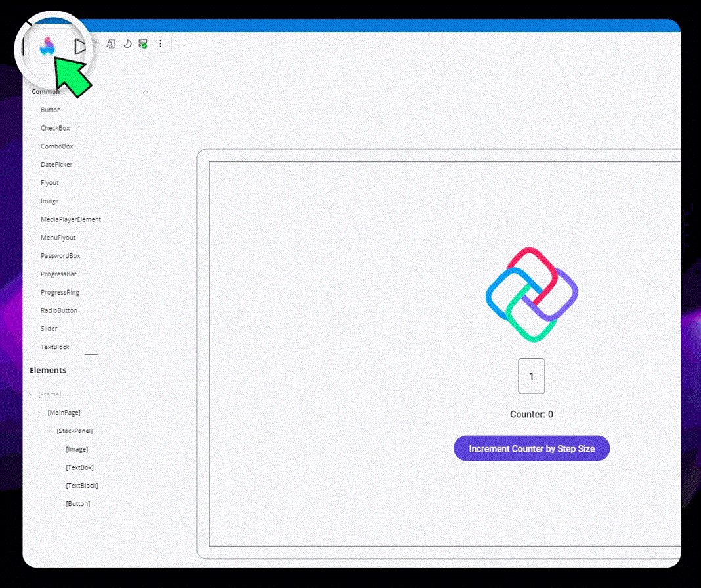Select [Button] in the Elements tree
701x588 pixels.
point(78,504)
